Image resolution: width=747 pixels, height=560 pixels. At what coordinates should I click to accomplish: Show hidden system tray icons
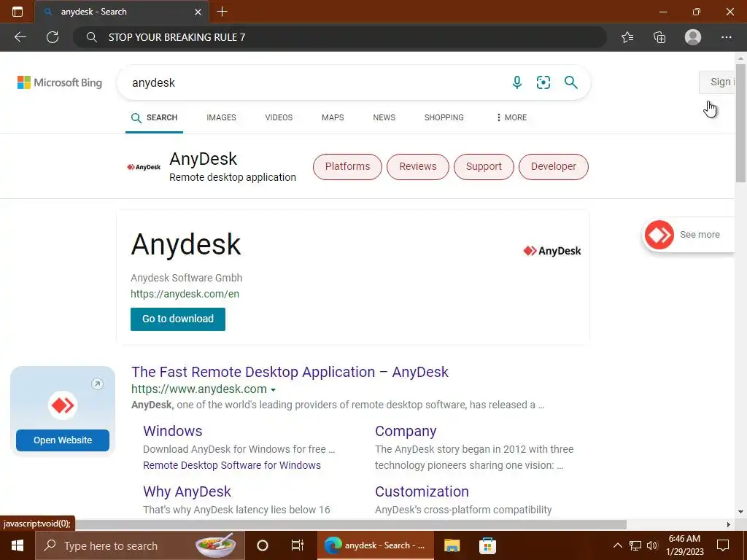(617, 545)
